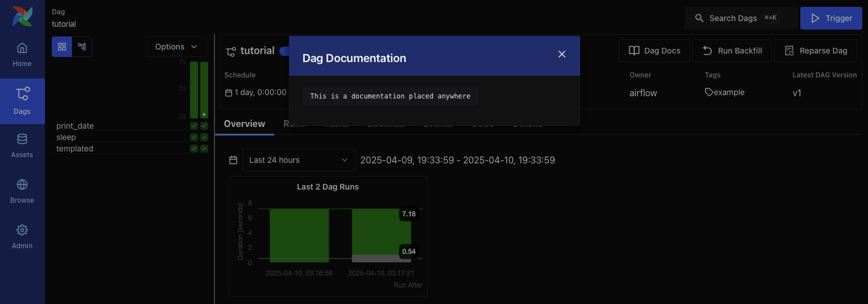Click the Search Dags field
The image size is (868, 304).
point(741,18)
